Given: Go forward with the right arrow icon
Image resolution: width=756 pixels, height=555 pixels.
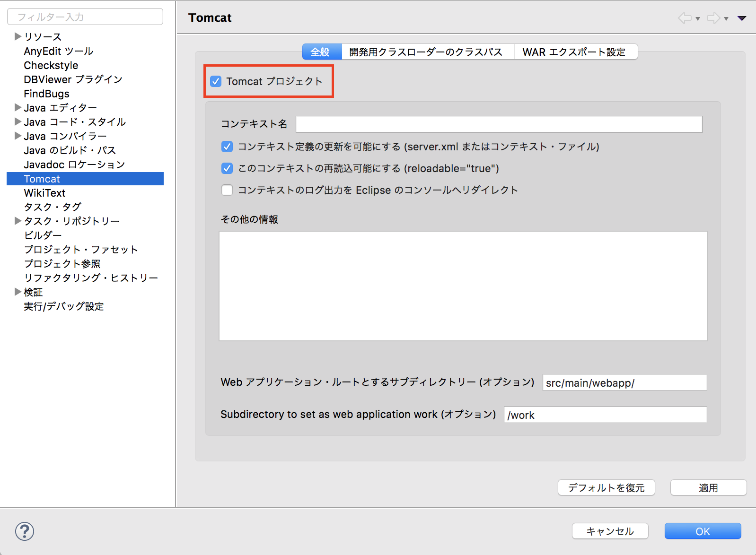Looking at the screenshot, I should pos(713,18).
